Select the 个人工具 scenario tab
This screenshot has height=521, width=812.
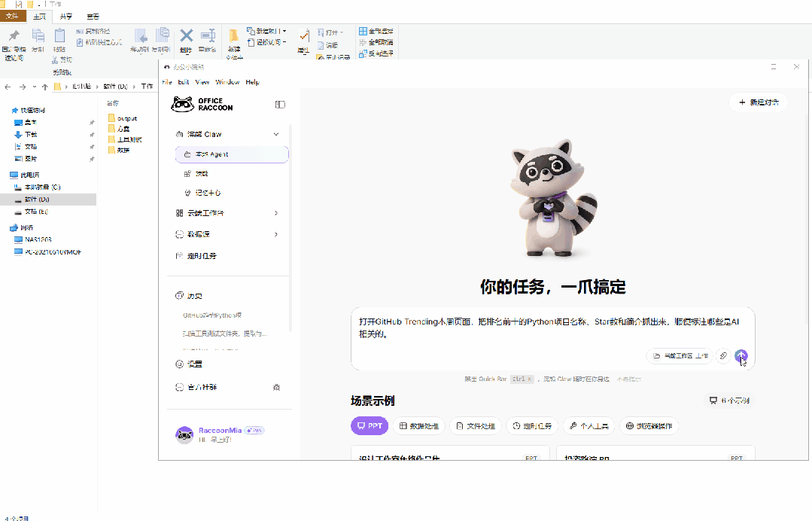[x=588, y=425]
